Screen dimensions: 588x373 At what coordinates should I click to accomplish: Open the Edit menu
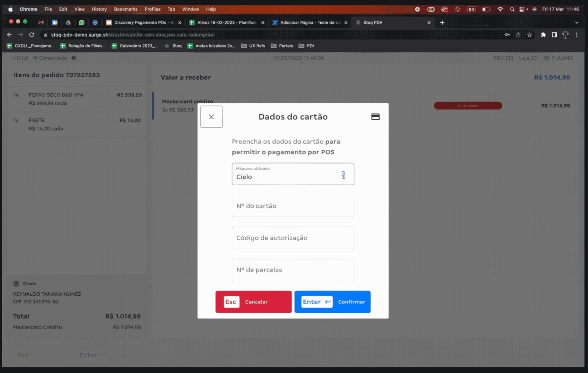tap(63, 9)
